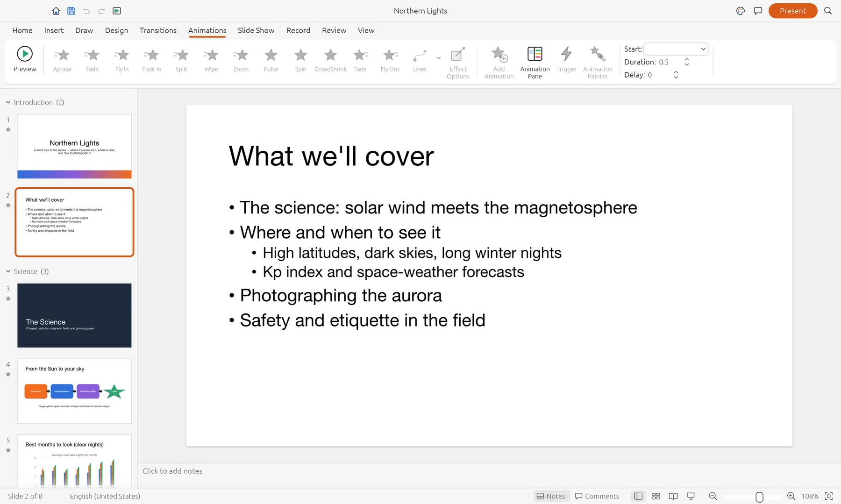The height and width of the screenshot is (504, 841).
Task: Click the Preview animation play icon
Action: click(25, 54)
